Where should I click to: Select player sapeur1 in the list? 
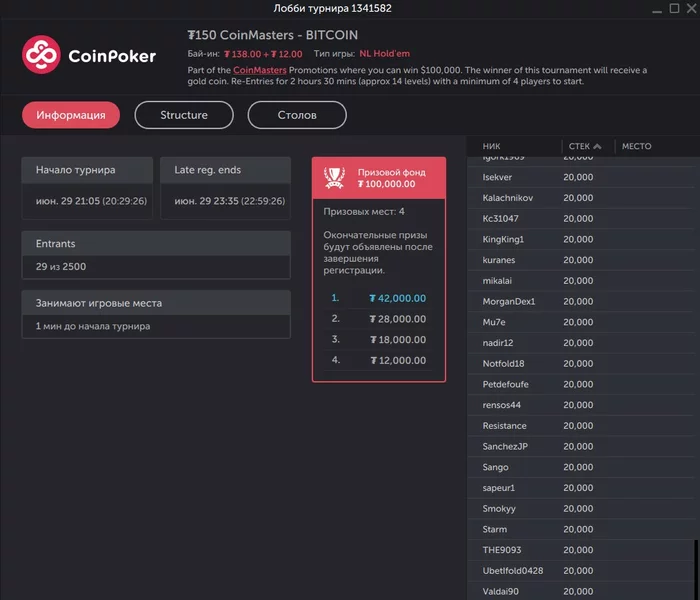point(581,488)
